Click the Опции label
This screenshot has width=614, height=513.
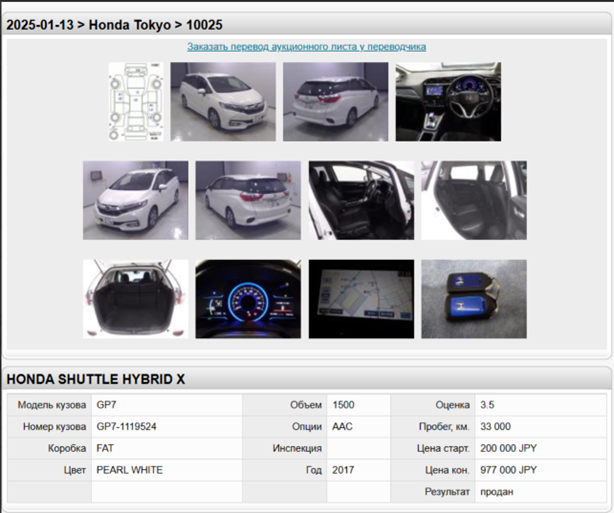(307, 426)
